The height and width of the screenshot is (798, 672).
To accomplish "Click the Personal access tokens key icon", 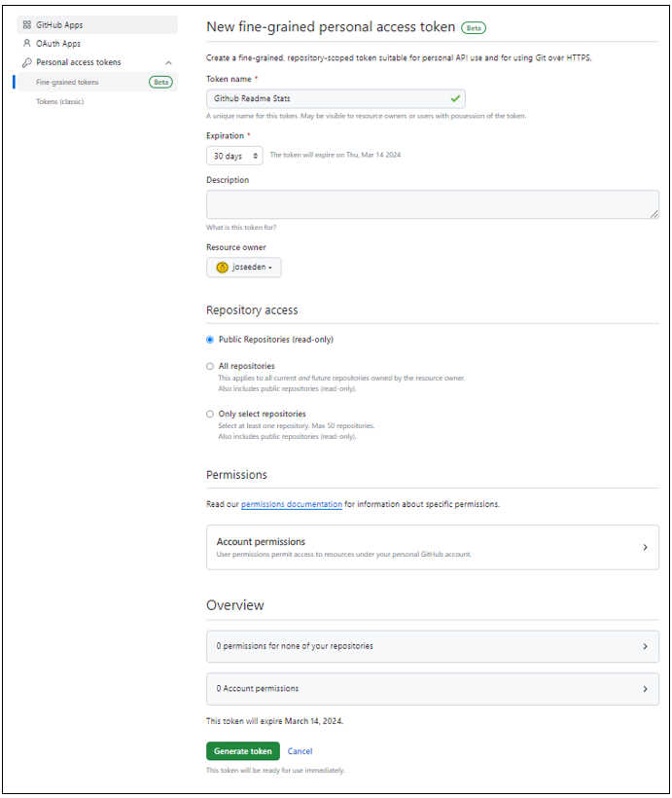I will tap(27, 62).
